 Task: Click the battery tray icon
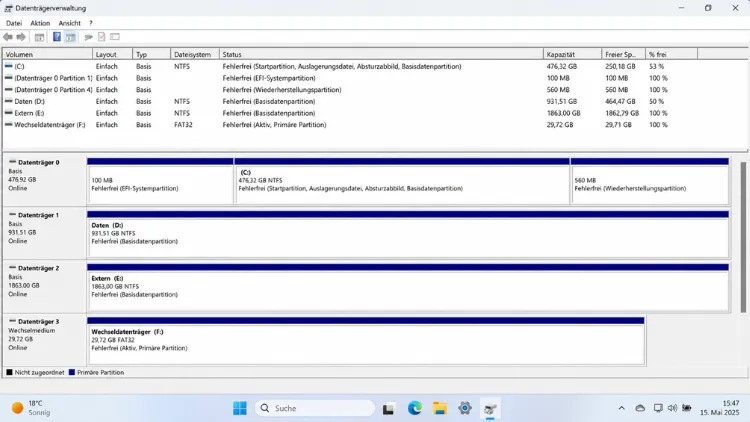pyautogui.click(x=687, y=408)
